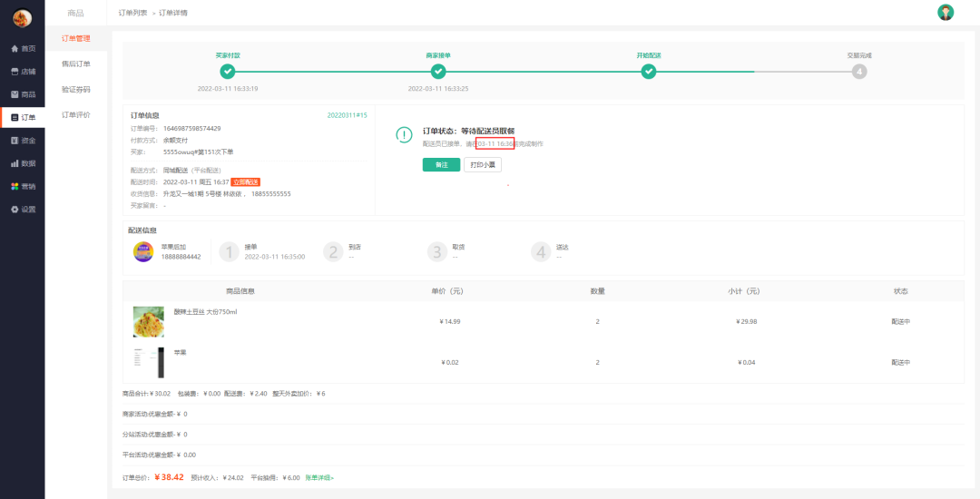980x499 pixels.
Task: Click courier phone 18888884442
Action: [181, 257]
